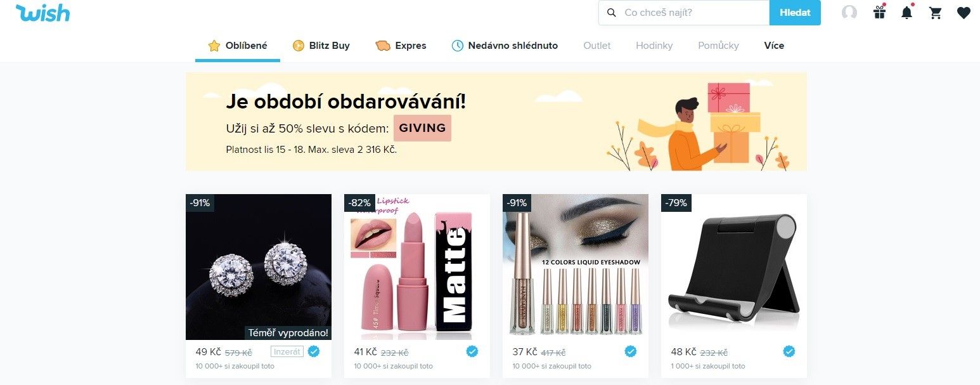This screenshot has height=385, width=980.
Task: Switch to Blitz Buy tab
Action: tap(321, 46)
